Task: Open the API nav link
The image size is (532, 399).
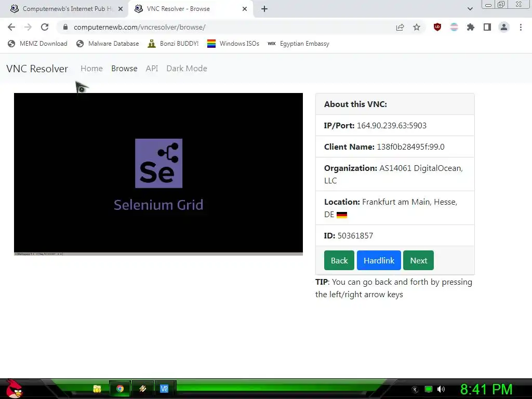Action: point(152,69)
